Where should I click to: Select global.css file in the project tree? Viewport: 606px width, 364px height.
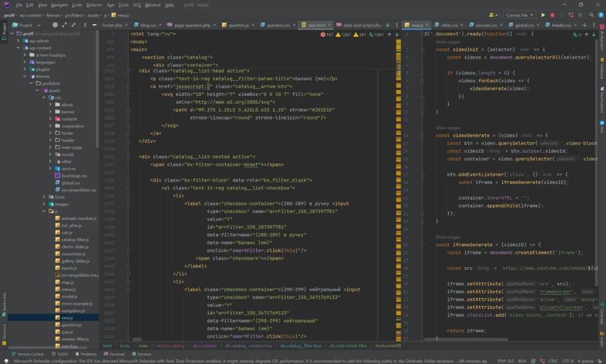pos(70,183)
